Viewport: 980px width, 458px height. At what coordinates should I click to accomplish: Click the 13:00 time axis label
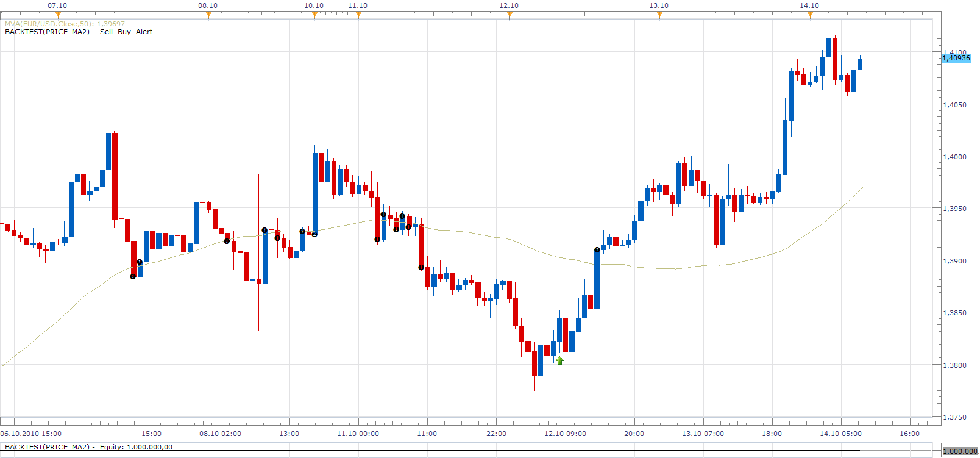289,434
